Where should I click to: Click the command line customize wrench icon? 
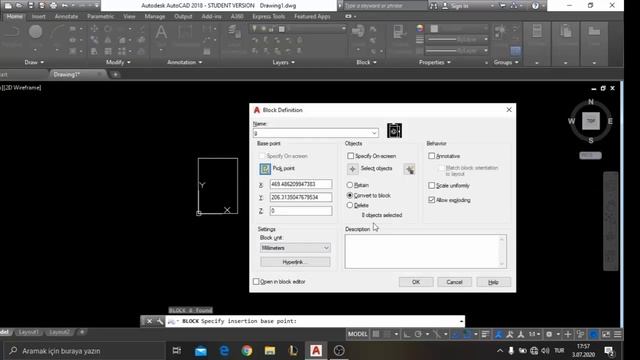tap(160, 321)
